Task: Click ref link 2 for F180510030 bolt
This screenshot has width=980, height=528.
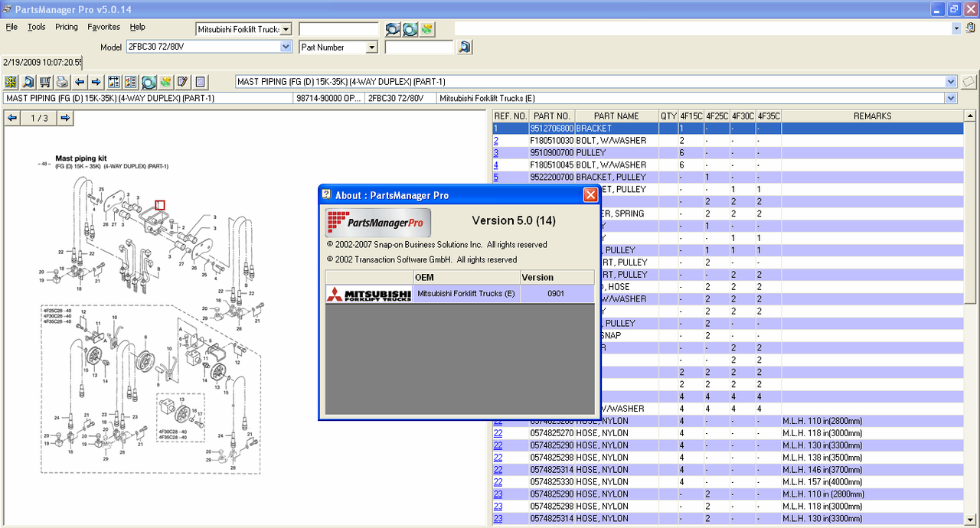Action: (496, 141)
